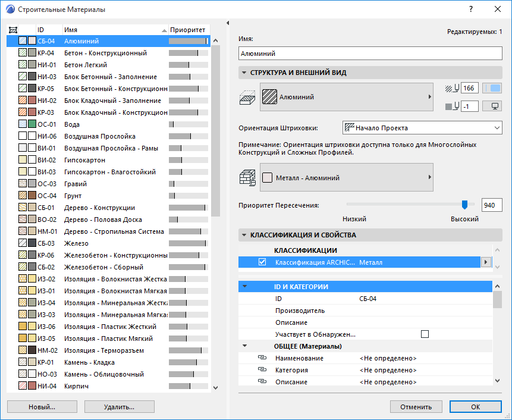Click the fill icon of Изоляция - Пластик Жесткий

tap(23, 326)
